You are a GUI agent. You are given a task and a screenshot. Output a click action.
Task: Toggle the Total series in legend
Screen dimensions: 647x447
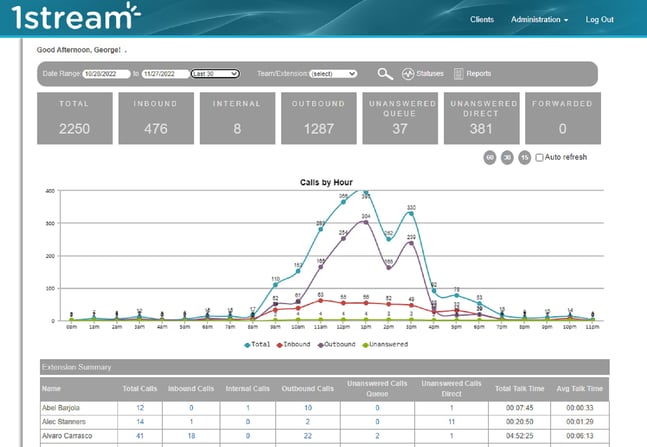(x=257, y=345)
